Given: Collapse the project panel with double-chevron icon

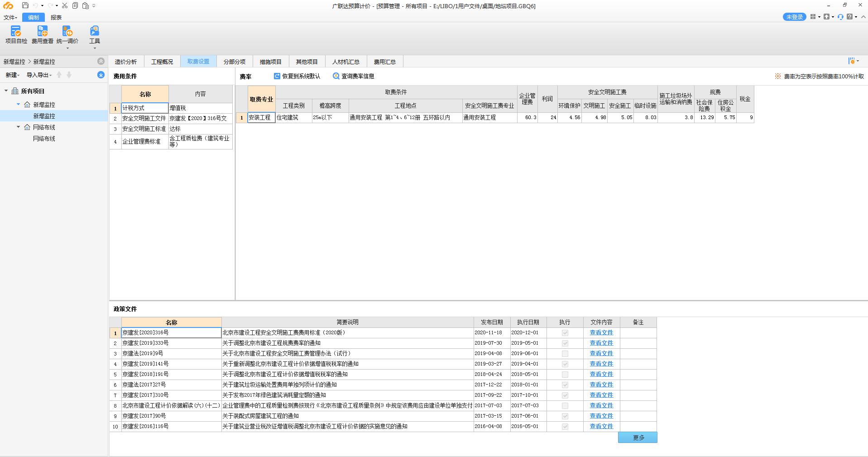Looking at the screenshot, I should pos(101,61).
